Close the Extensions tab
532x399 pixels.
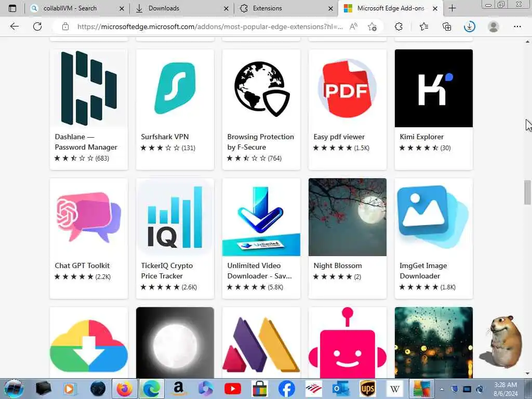[331, 8]
